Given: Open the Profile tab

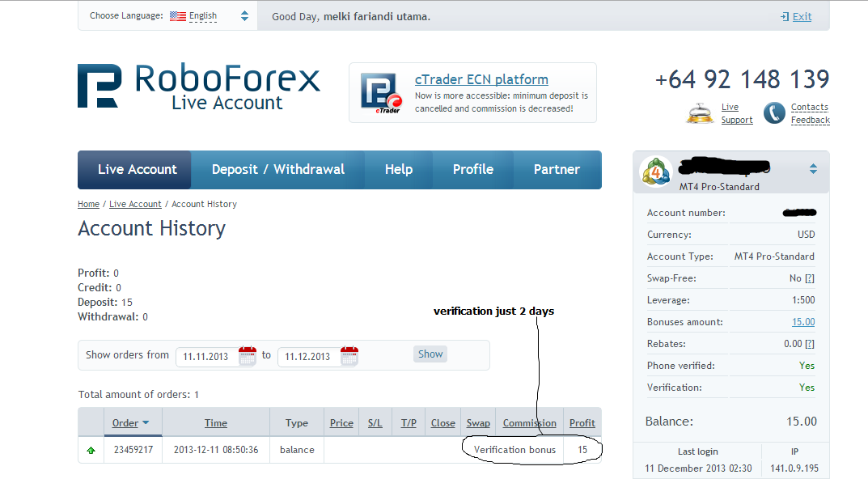Looking at the screenshot, I should tap(472, 169).
